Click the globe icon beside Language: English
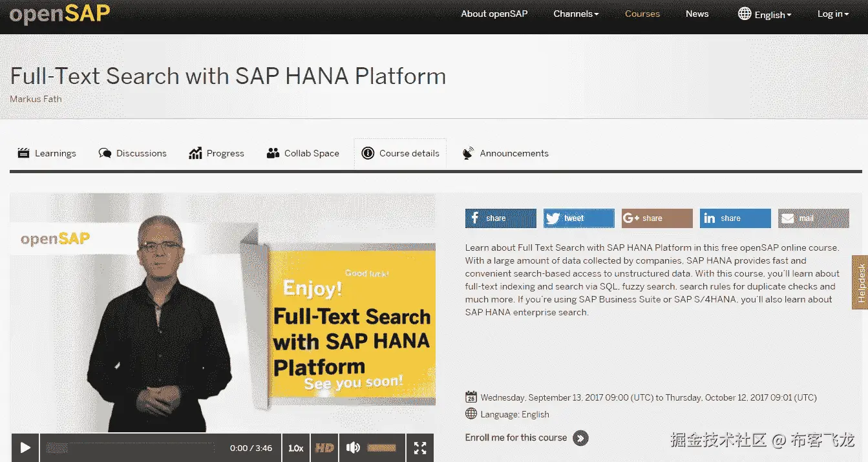 tap(471, 414)
